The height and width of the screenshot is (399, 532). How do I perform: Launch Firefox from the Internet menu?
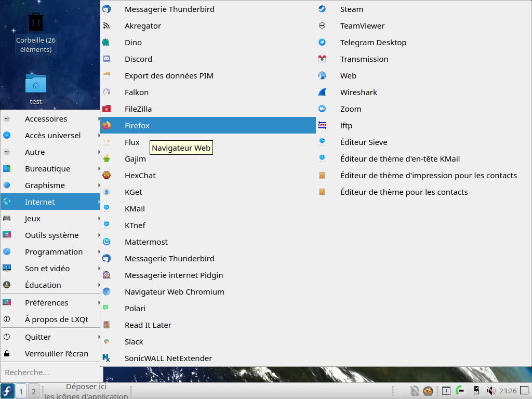tap(208, 125)
